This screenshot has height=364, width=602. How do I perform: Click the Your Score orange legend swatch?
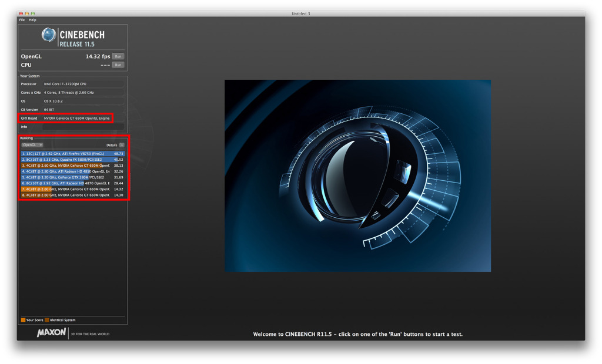pos(23,320)
